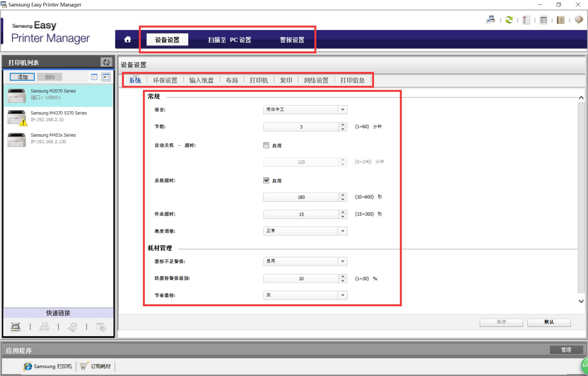This screenshot has height=376, width=588.
Task: Select 布局 sub-tab
Action: point(232,80)
